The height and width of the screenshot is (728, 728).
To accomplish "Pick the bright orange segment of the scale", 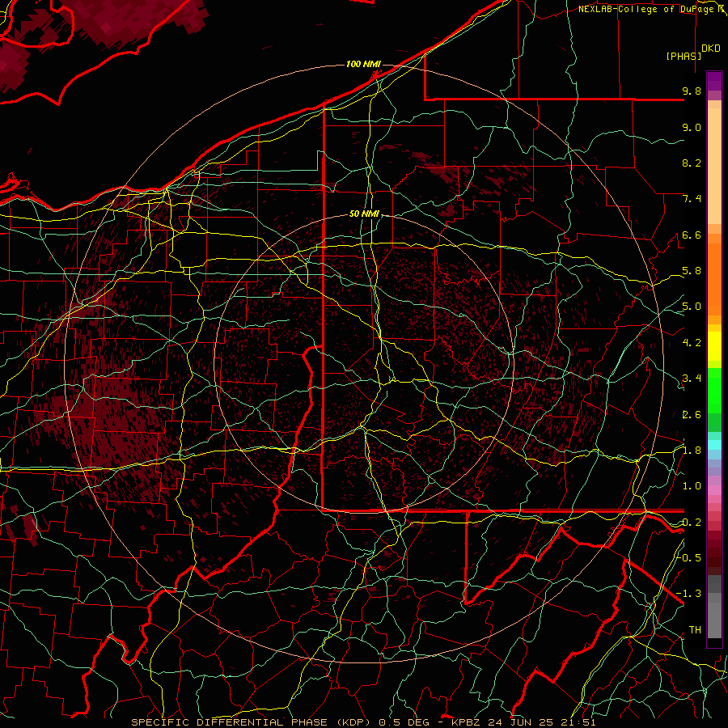I will point(714,278).
